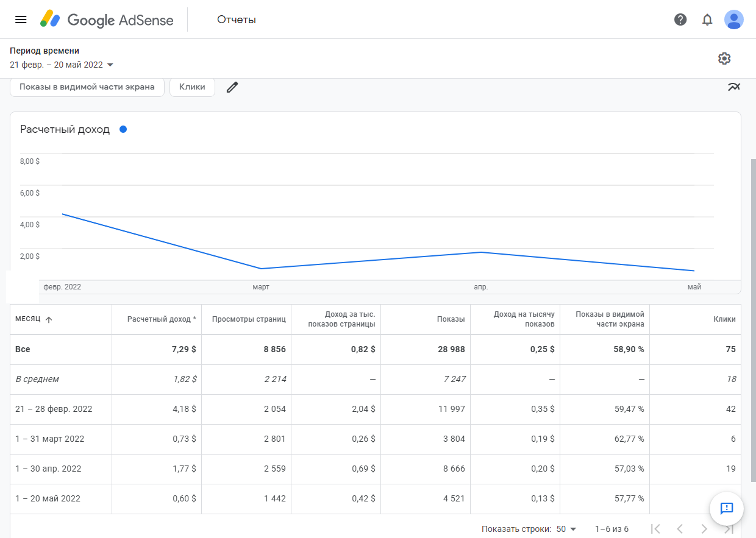756x538 pixels.
Task: Go to the first page arrow
Action: coord(656,529)
